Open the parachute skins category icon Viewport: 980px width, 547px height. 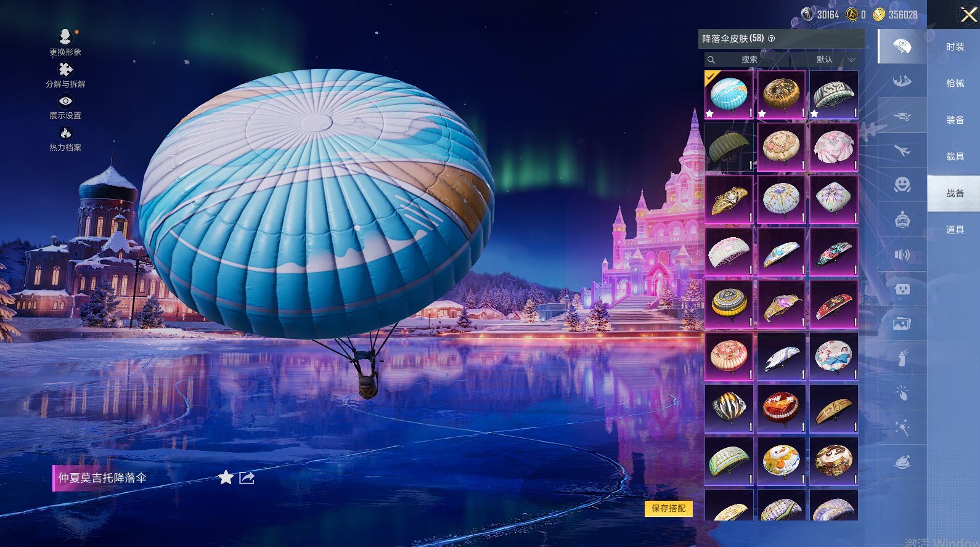(902, 46)
